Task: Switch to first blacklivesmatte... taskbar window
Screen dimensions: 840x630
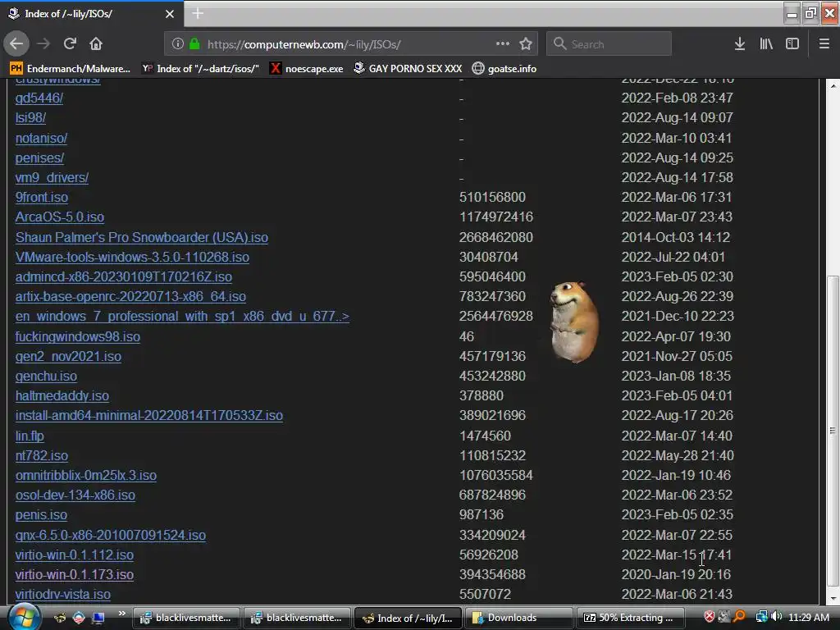Action: 186,618
